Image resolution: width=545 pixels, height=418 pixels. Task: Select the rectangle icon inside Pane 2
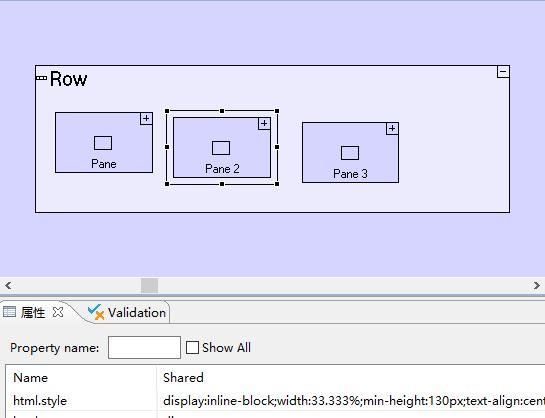221,148
